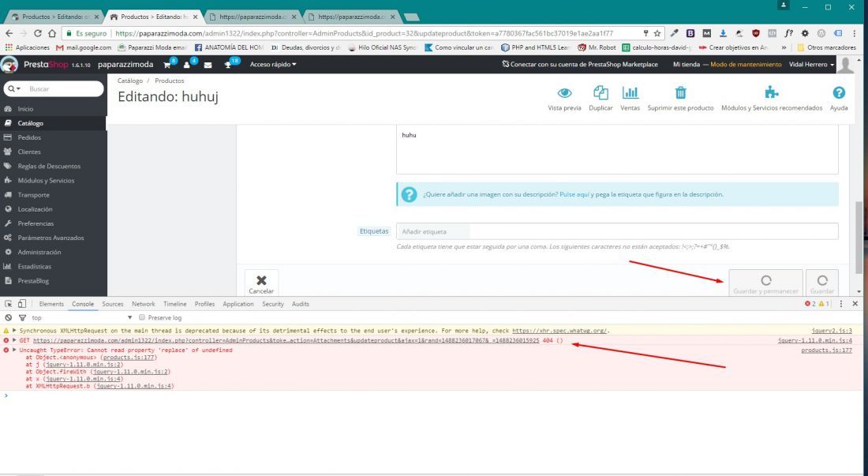Open the Ventas chart icon
This screenshot has width=868, height=476.
(630, 92)
